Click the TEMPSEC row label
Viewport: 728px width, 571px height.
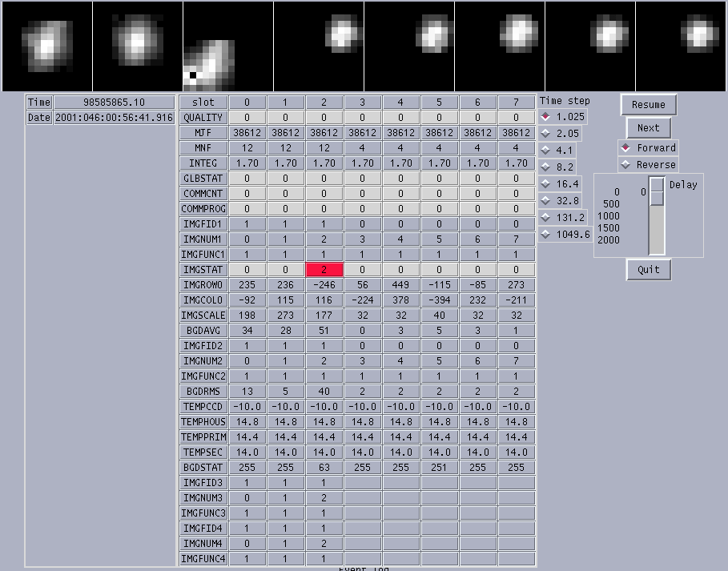203,452
